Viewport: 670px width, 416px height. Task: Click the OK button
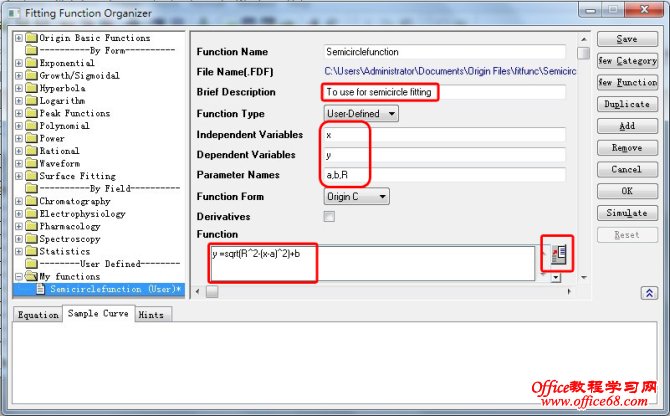point(627,191)
